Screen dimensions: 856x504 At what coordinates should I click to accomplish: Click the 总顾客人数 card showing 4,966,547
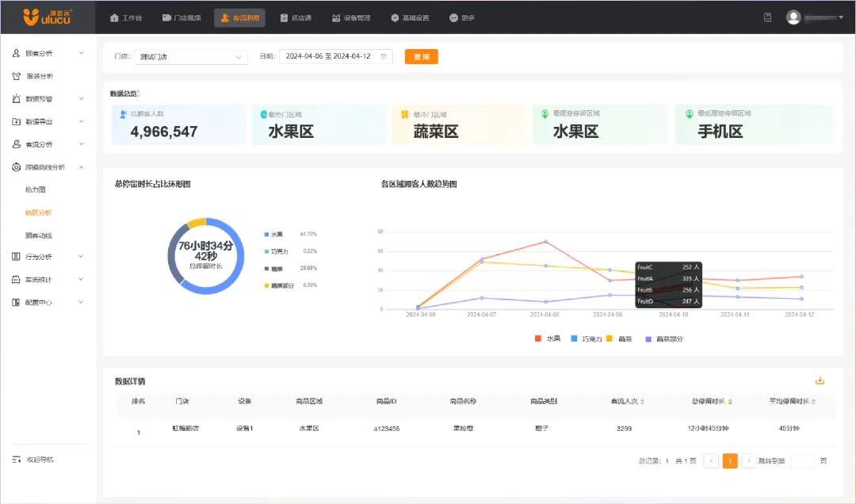(178, 124)
